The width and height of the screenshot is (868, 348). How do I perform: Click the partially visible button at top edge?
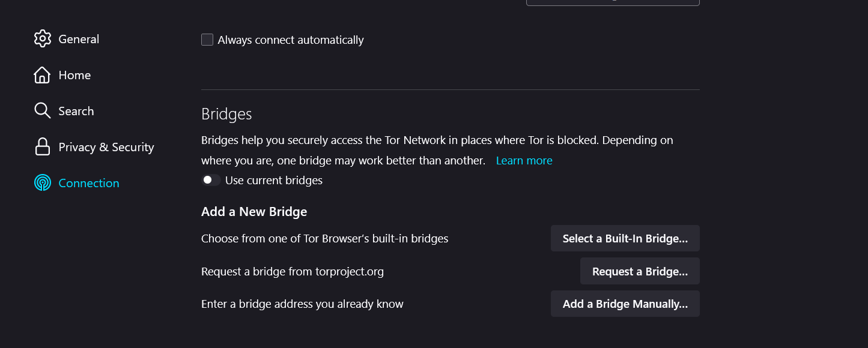[613, 2]
